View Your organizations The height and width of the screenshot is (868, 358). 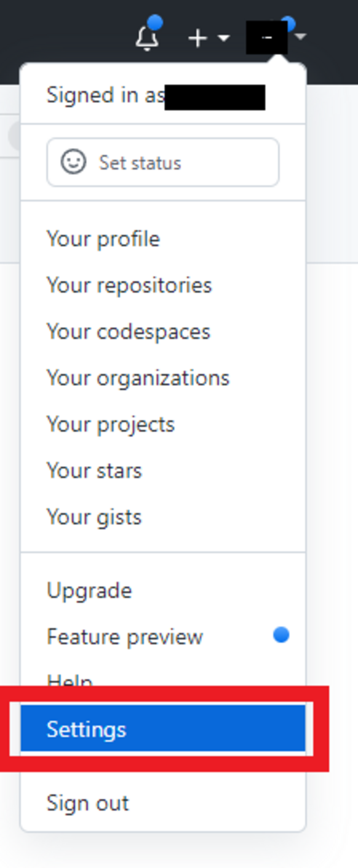point(138,378)
